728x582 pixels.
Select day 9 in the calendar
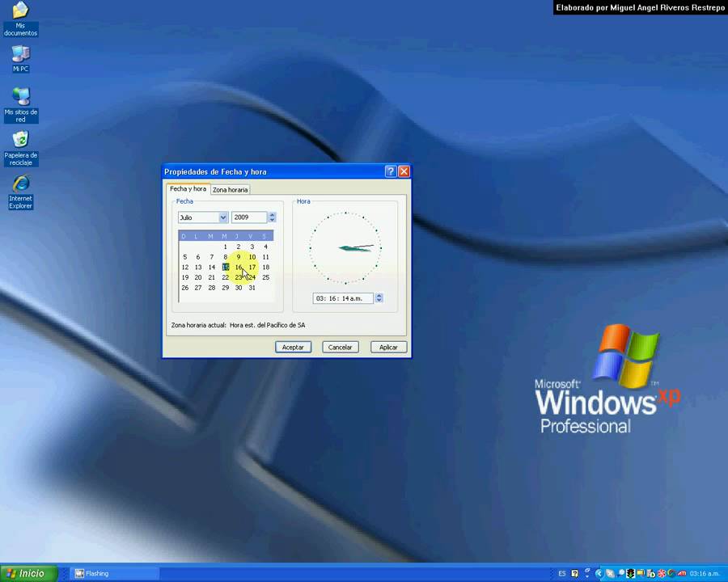pos(239,257)
